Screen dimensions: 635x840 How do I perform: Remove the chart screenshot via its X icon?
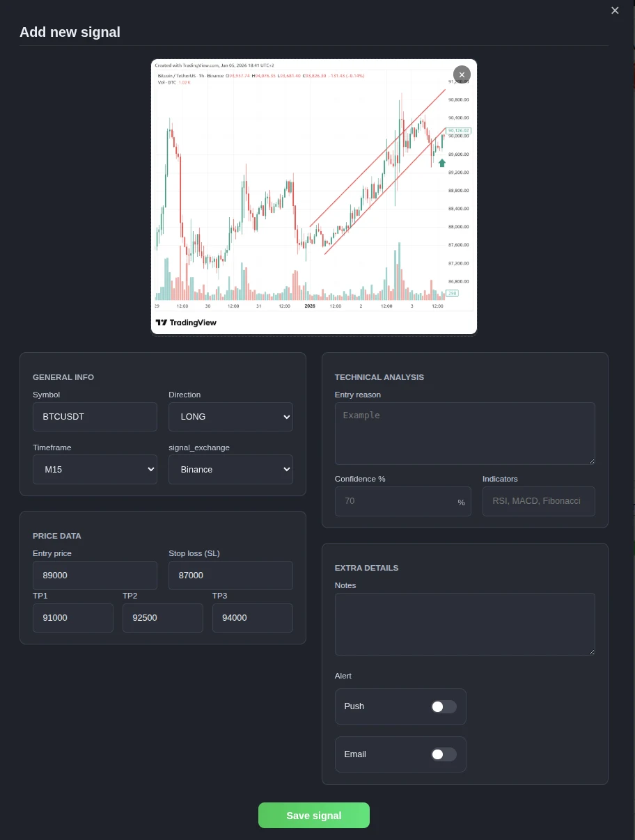coord(462,74)
